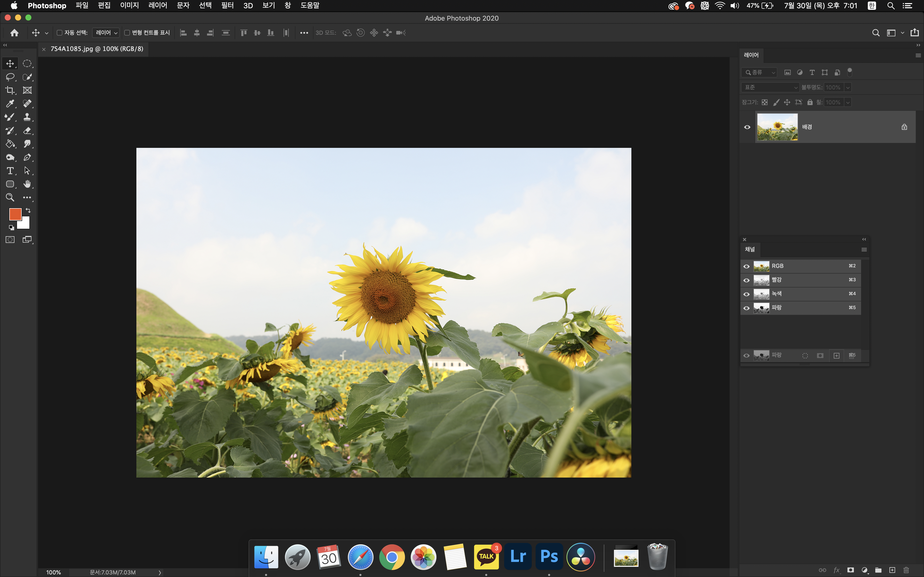Hide the 빨강 channel visibility

(x=746, y=280)
